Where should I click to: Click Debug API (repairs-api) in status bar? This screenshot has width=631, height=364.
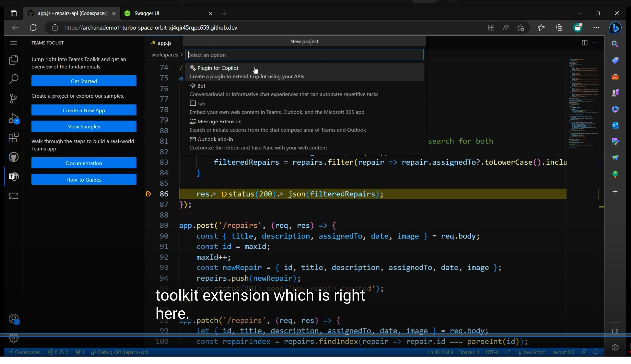coord(120,352)
